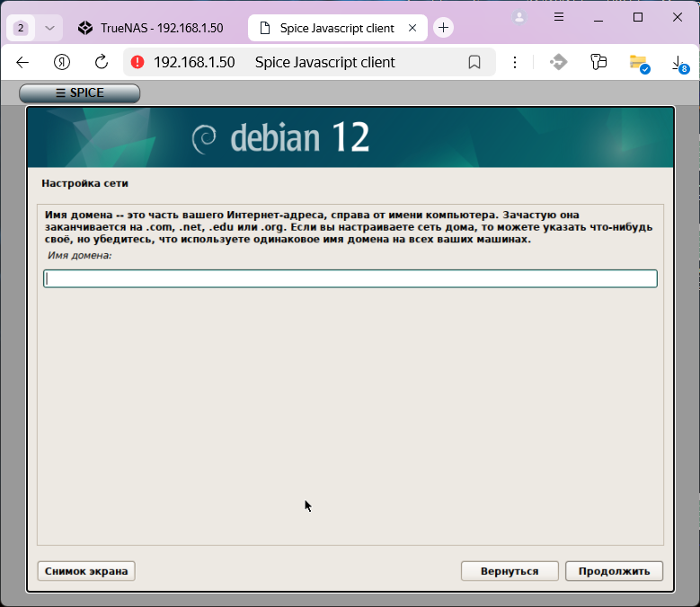
Task: Expand the tab list dropdown chevron
Action: (x=49, y=28)
